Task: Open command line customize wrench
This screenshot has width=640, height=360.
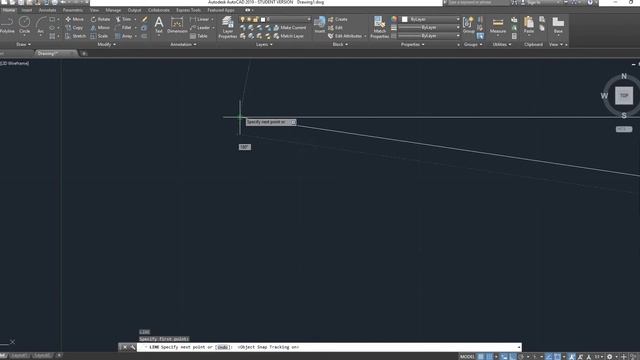Action: tap(133, 347)
